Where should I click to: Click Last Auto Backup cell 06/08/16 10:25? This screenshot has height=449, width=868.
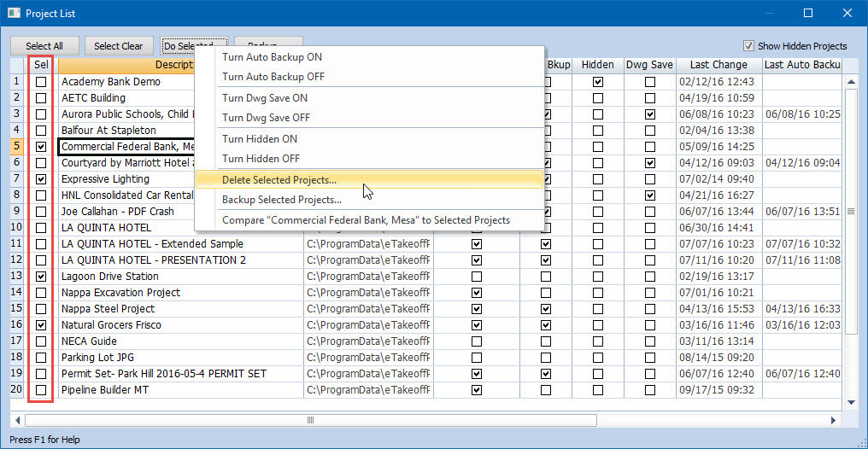802,114
